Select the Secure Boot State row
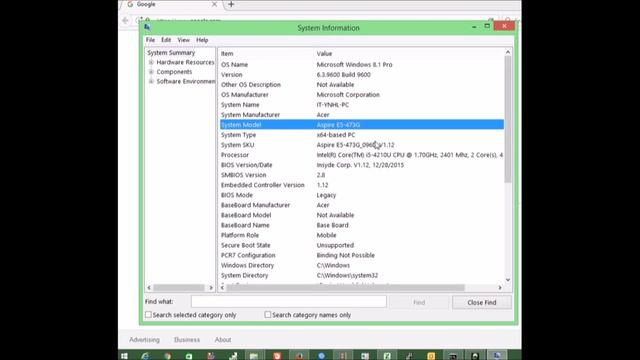Viewport: 640px width, 360px height. (x=362, y=245)
